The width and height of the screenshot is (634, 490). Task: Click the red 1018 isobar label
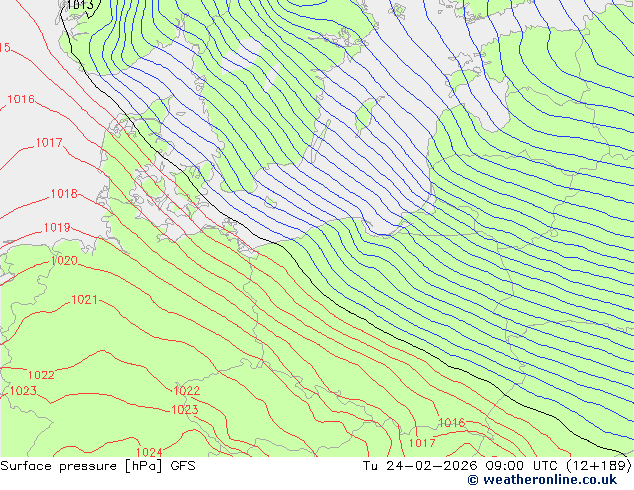(64, 194)
